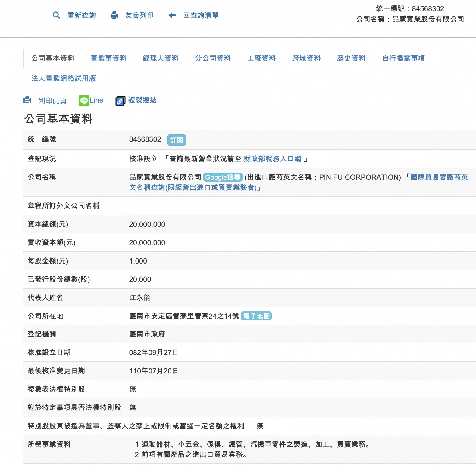Open the 重新查詢 link

(82, 15)
